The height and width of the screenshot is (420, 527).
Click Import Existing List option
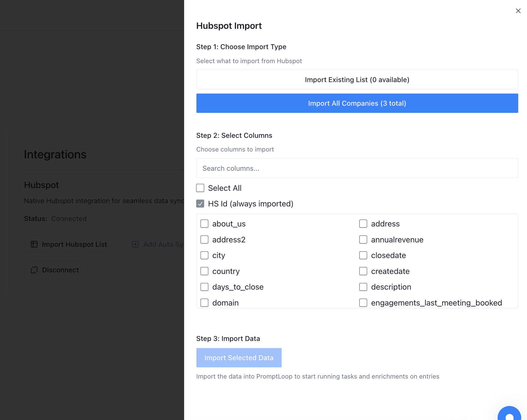357,80
